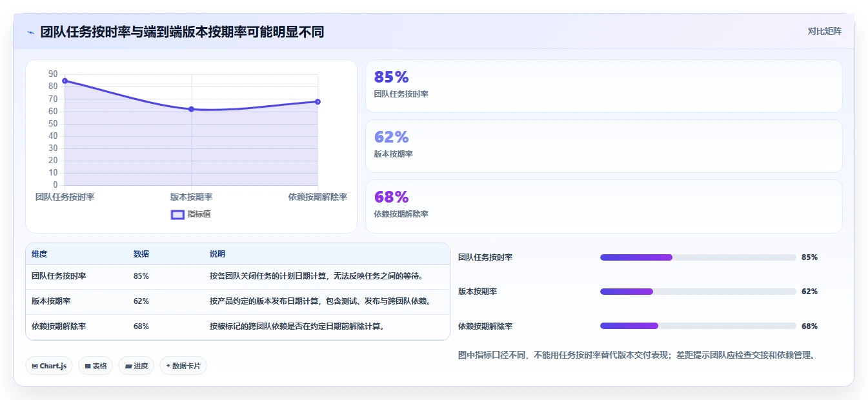Click the description starting 按被标记的跨团队依赖
Viewport: 868px width, 400px height.
tap(297, 326)
